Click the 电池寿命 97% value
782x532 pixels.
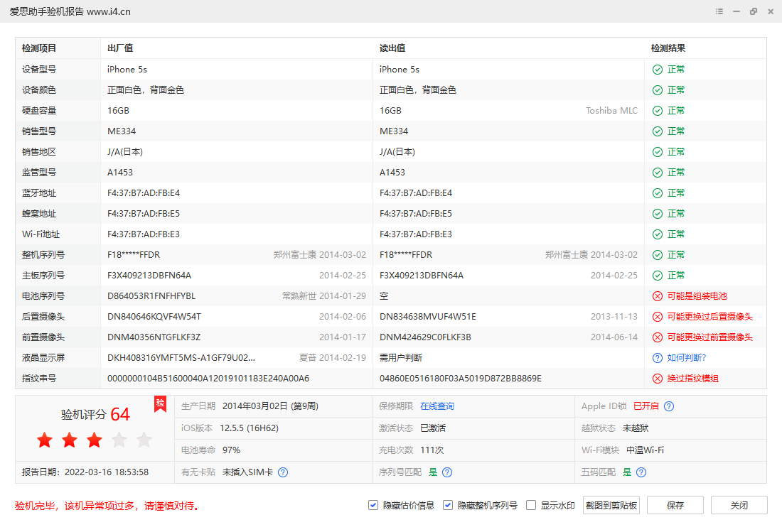tap(232, 450)
